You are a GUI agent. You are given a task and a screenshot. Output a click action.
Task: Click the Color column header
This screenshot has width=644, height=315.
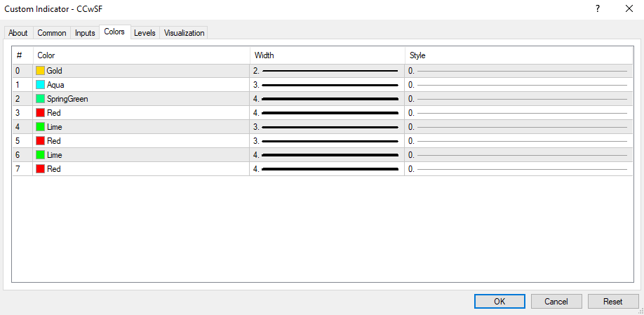tap(140, 55)
